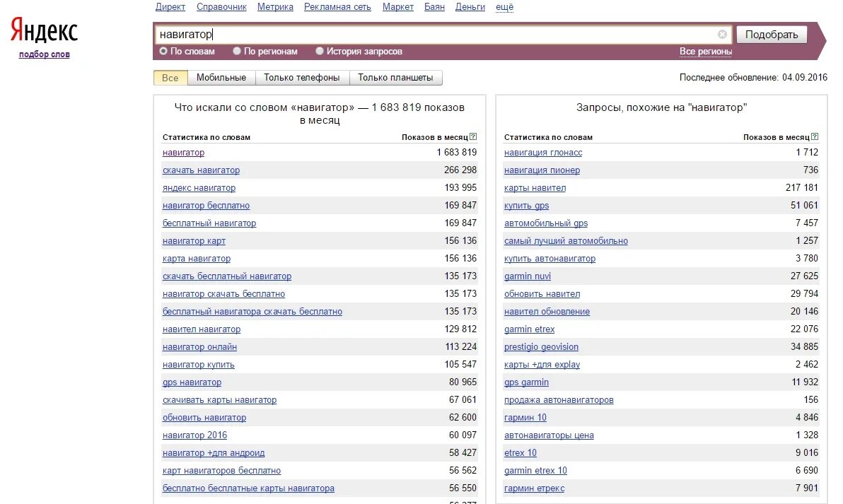This screenshot has height=504, width=843.
Task: Open the навител навигатор keyword link
Action: [x=202, y=329]
